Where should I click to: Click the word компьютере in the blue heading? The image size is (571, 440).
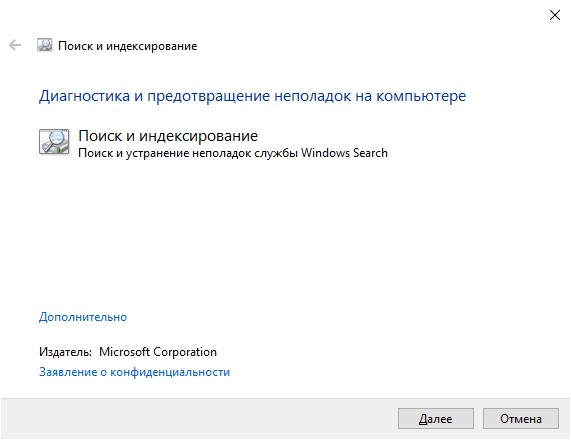[421, 97]
